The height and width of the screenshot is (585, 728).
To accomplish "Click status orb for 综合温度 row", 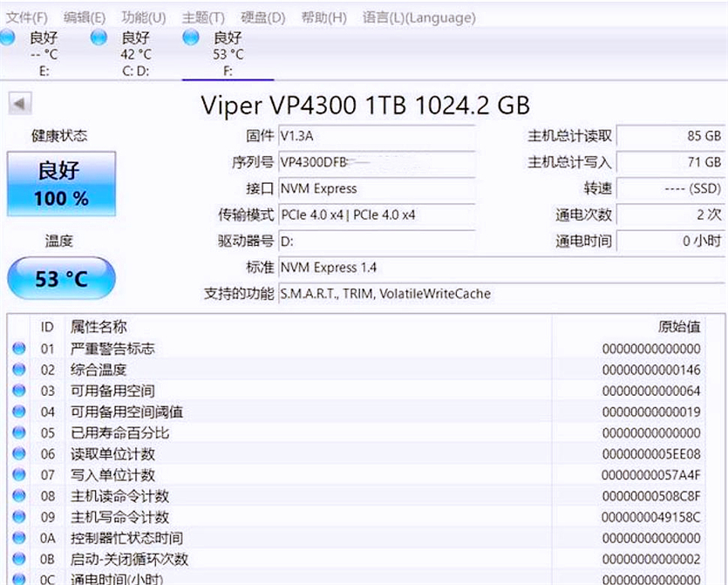I will point(19,370).
